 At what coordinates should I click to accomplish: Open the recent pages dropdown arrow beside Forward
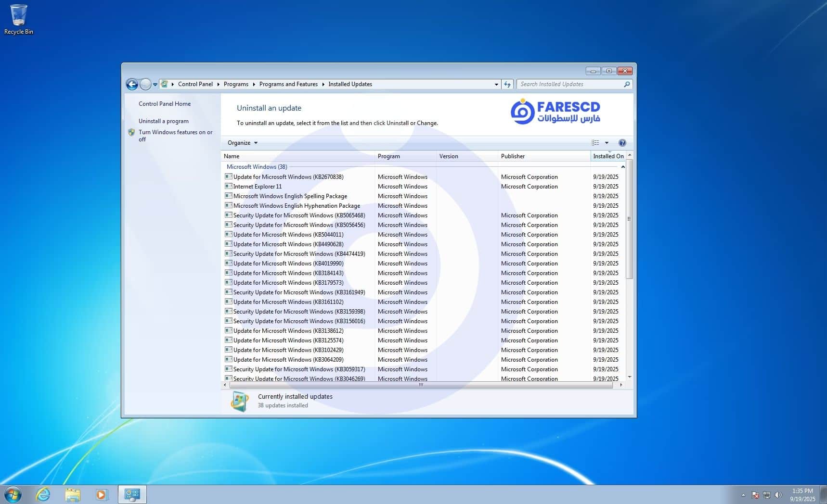click(x=155, y=85)
